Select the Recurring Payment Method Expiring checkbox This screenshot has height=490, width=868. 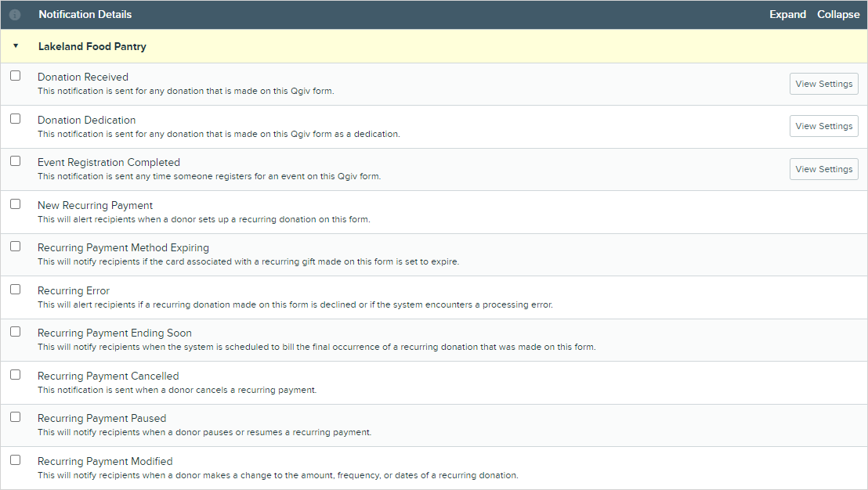(x=16, y=246)
